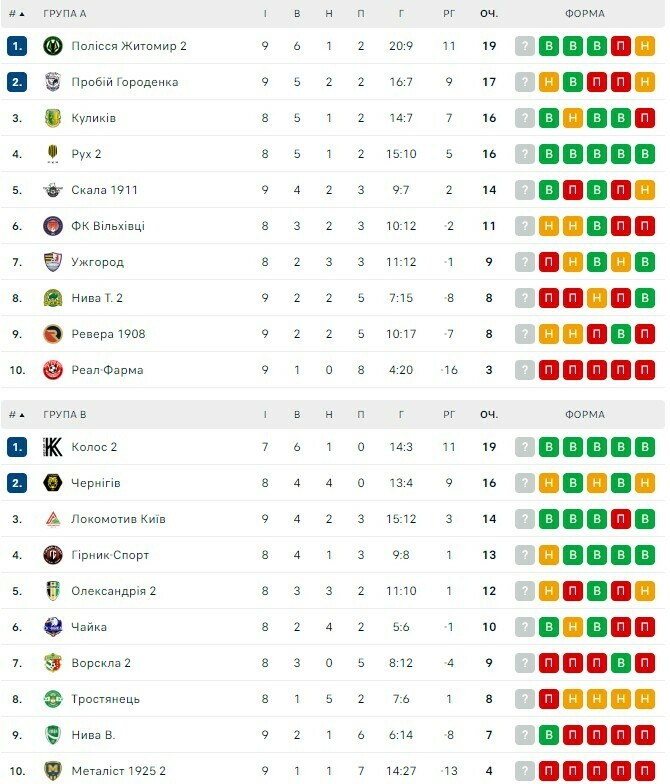Viewport: 670px width, 784px height.
Task: Click the Полісся Житомир 2 team logo
Action: coord(53,46)
